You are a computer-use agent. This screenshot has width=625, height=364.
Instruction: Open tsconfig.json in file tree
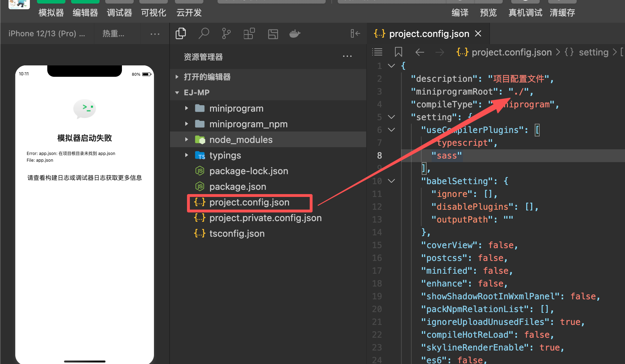268,234
